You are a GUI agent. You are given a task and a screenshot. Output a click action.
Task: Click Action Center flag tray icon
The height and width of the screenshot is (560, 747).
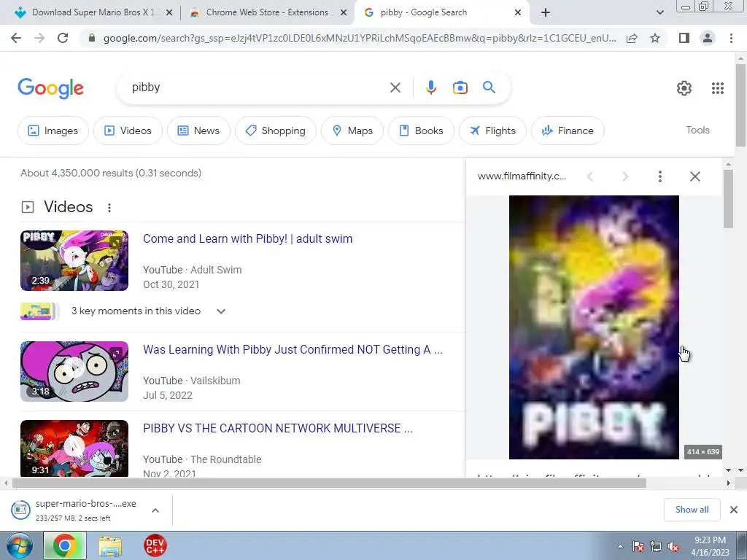point(638,547)
